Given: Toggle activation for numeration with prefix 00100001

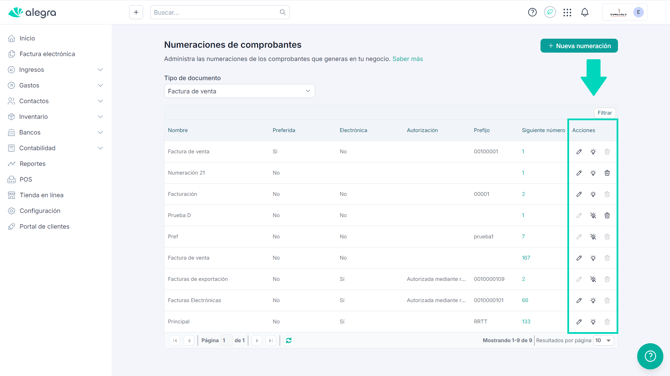Looking at the screenshot, I should click(593, 152).
